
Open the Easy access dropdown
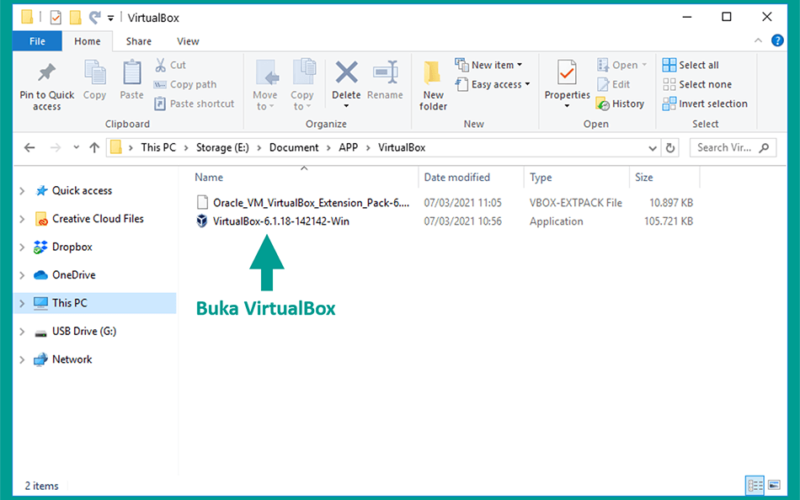pos(493,84)
